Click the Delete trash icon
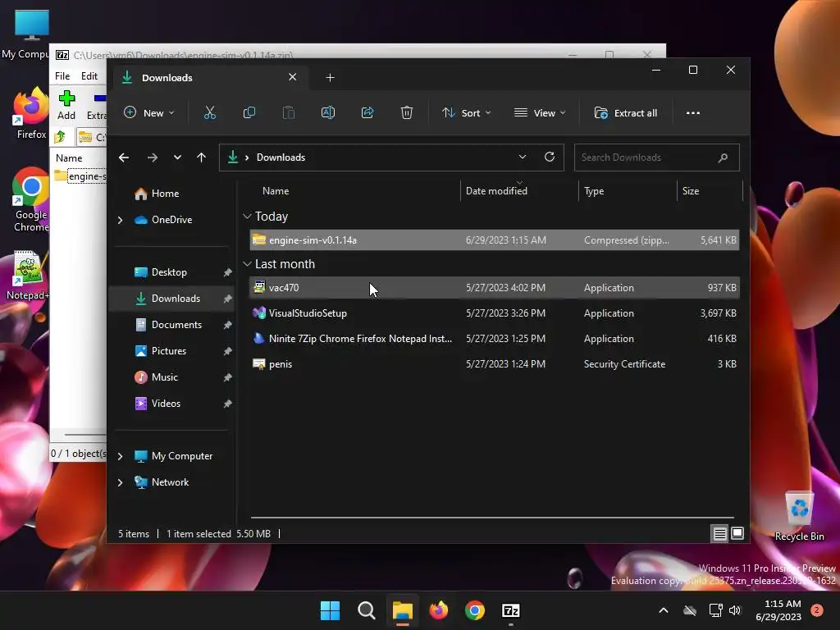Image resolution: width=840 pixels, height=630 pixels. [x=407, y=113]
